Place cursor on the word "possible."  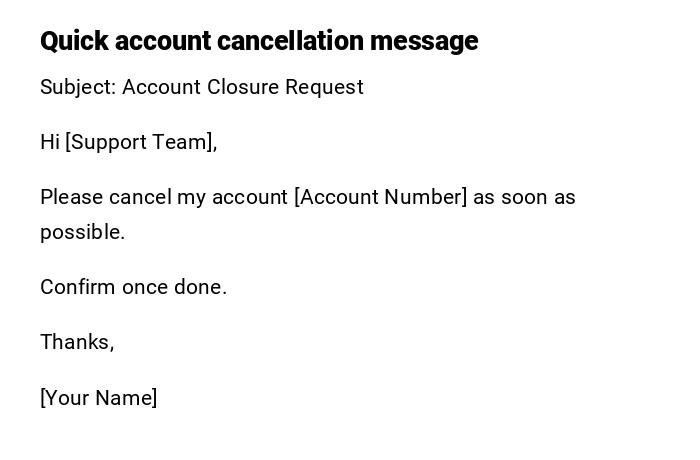(82, 232)
